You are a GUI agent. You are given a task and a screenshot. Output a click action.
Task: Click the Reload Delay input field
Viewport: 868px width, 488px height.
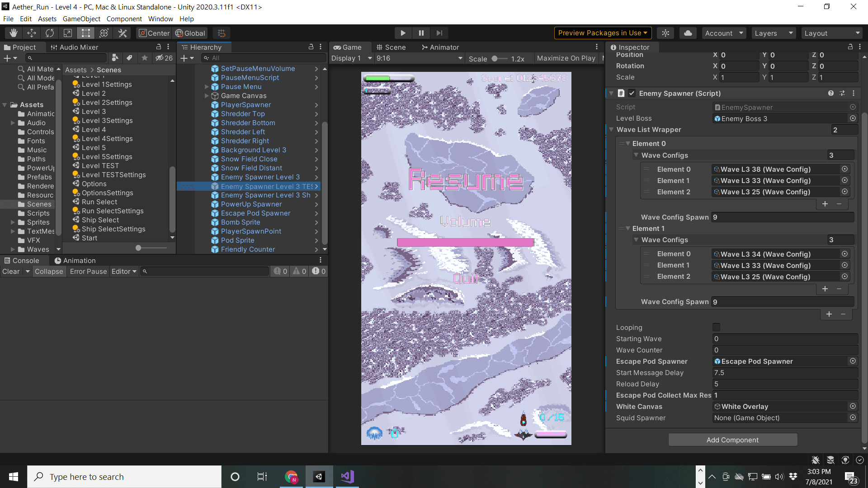784,384
